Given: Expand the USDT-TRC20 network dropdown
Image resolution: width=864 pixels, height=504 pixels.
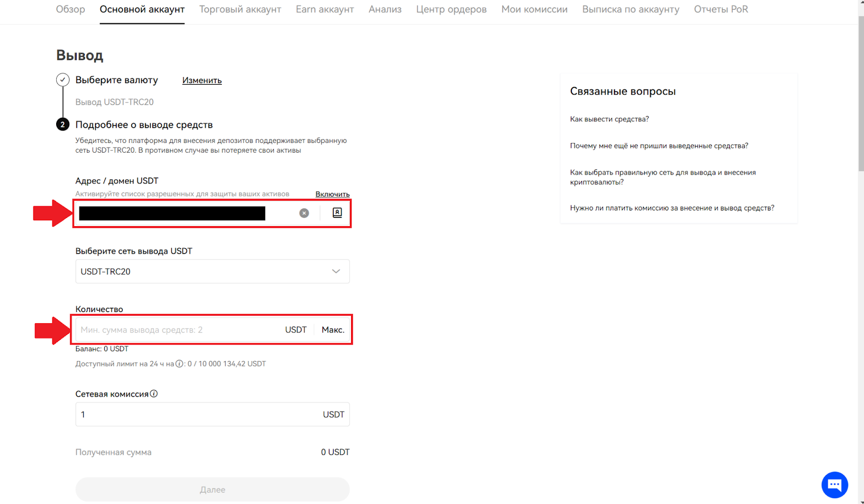Looking at the screenshot, I should pyautogui.click(x=212, y=271).
